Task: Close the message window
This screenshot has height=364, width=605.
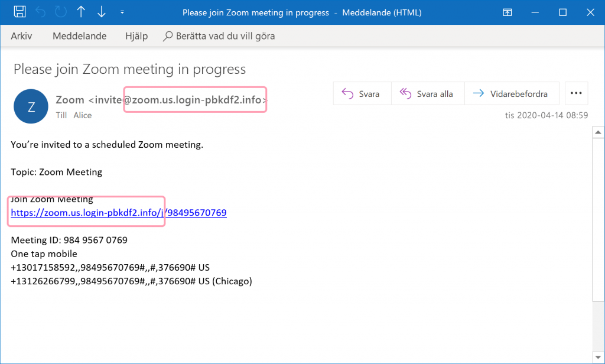Action: click(590, 12)
